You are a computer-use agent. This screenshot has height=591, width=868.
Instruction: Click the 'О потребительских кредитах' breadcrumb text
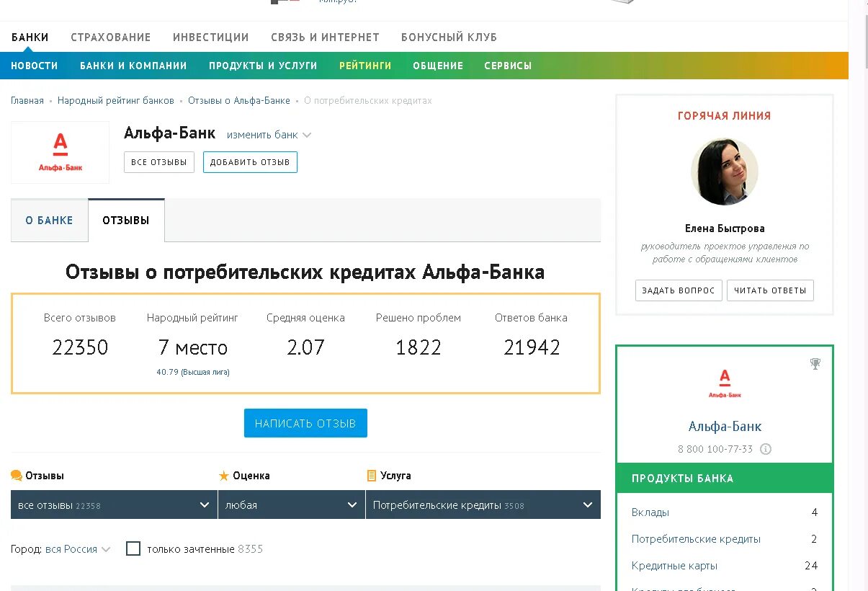pyautogui.click(x=368, y=101)
